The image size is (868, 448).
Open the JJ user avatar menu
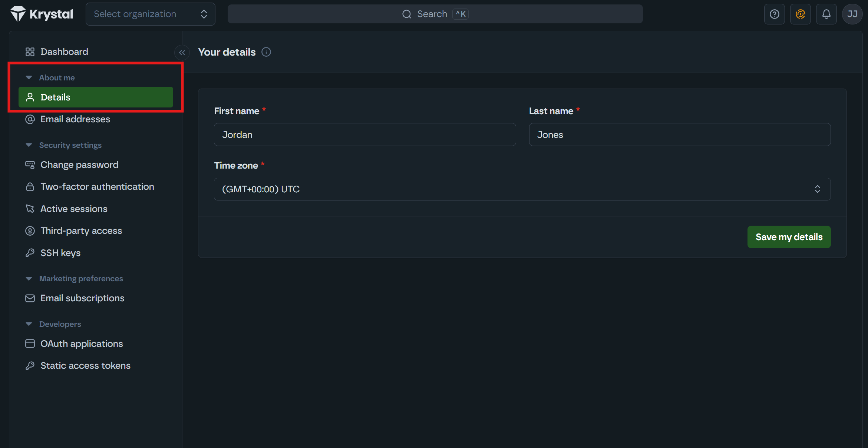852,14
